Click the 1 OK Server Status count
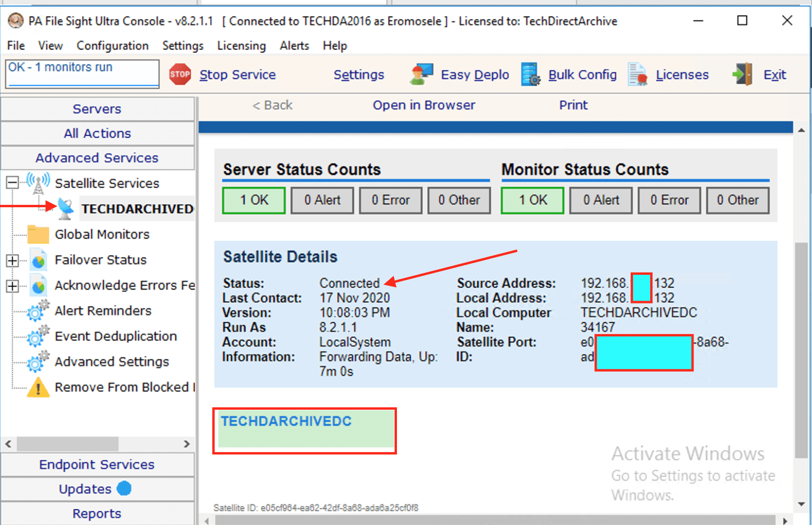Screen dimensions: 812x525 (254, 200)
